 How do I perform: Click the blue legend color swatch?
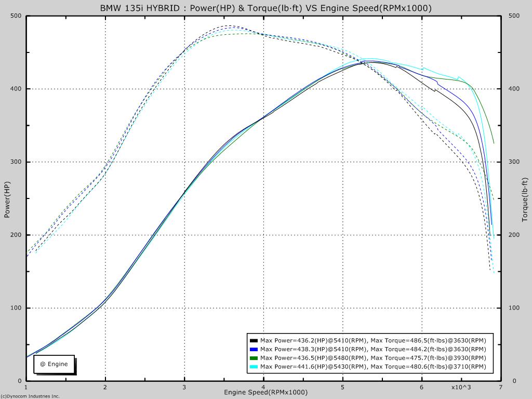(x=254, y=350)
